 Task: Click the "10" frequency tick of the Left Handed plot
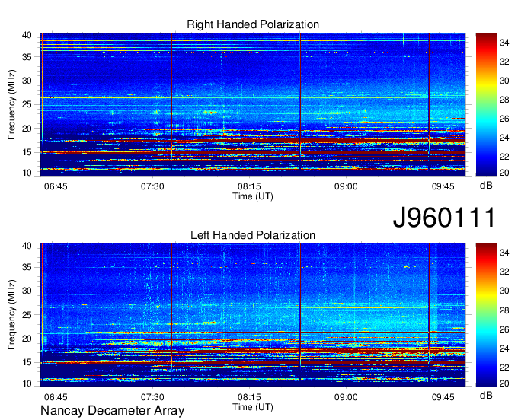pyautogui.click(x=27, y=383)
